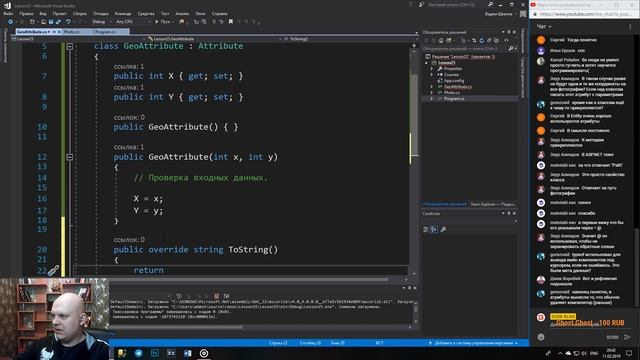Click the Solution Explorer refresh icon
This screenshot has width=640, height=360.
[x=482, y=40]
